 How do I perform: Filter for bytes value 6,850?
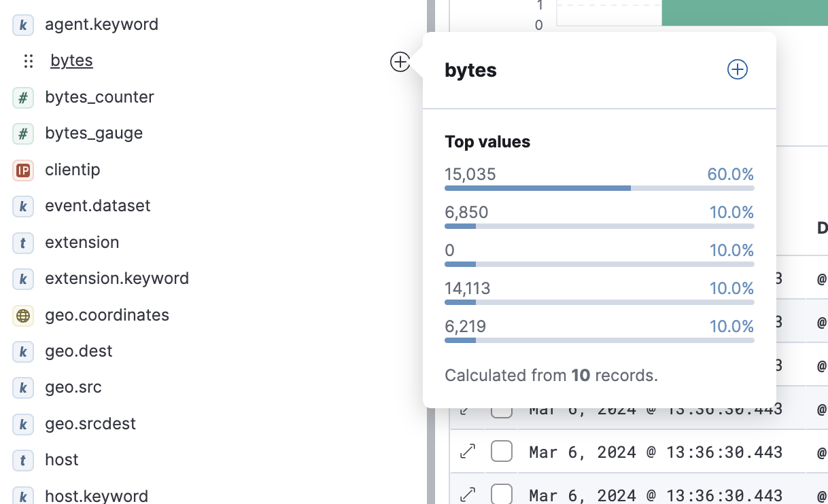coord(731,212)
